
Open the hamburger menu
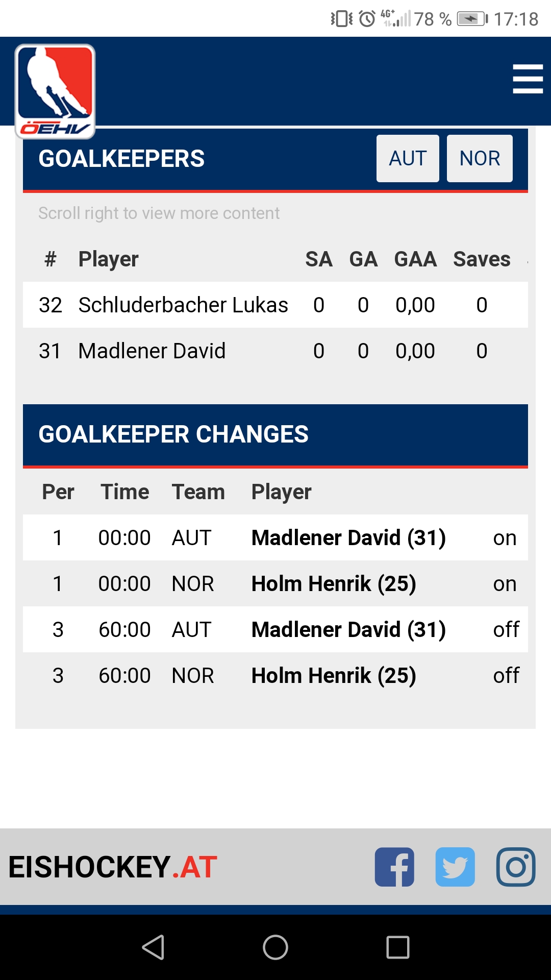[x=528, y=79]
